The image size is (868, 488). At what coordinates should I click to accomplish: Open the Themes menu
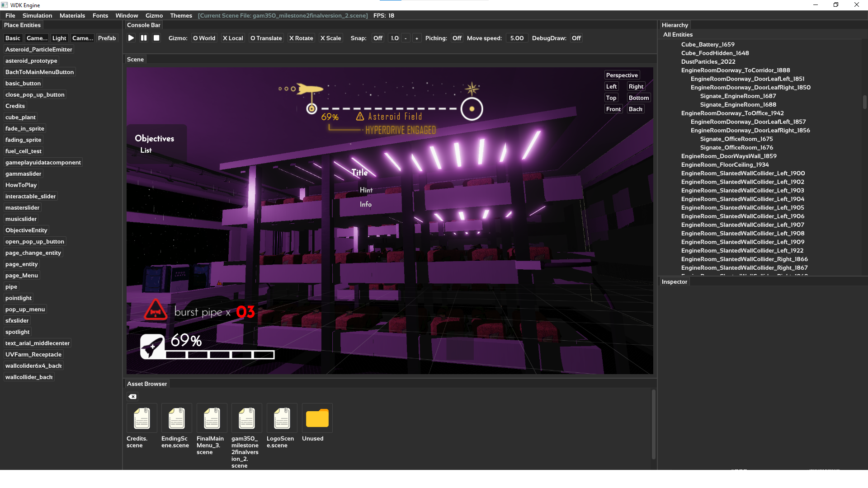pyautogui.click(x=181, y=15)
